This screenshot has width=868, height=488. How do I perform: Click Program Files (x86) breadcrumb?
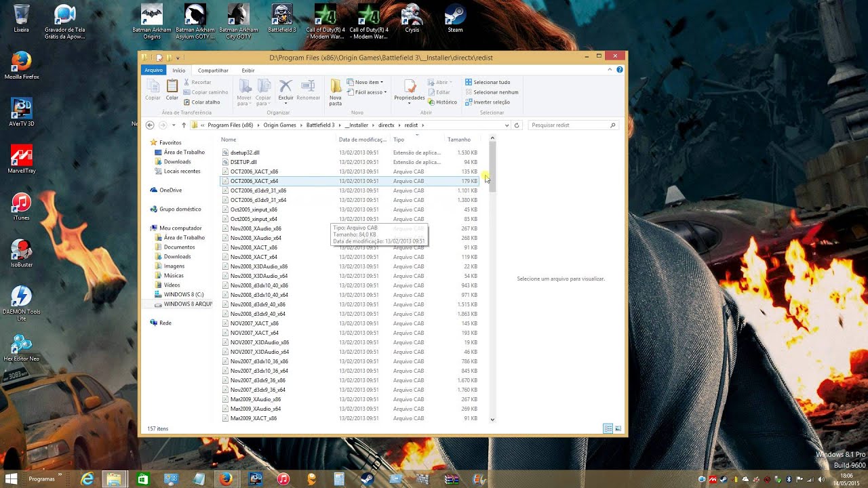(231, 125)
